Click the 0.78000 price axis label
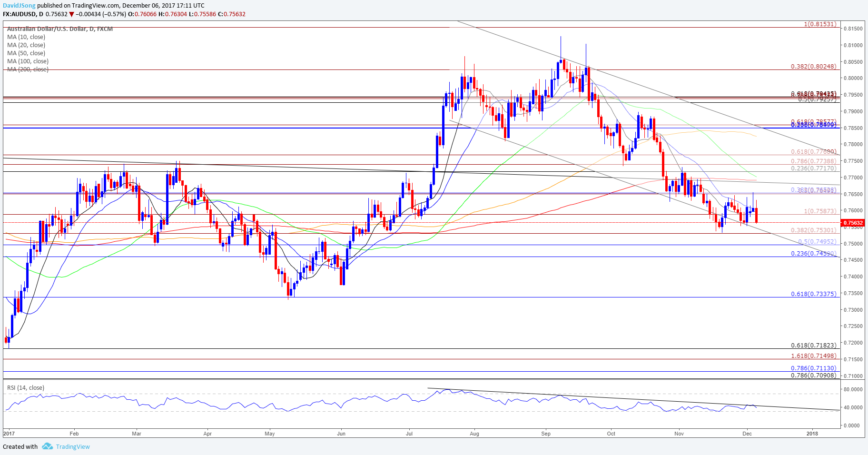Screen dimensions: 868x455 853,144
